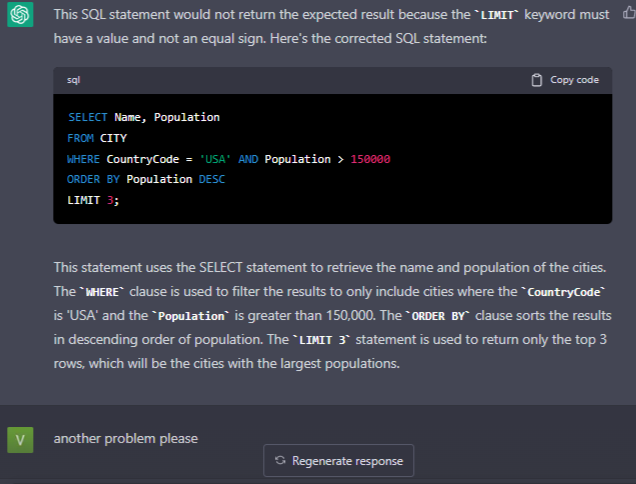Click the thumbs up feedback icon
The image size is (636, 484).
click(x=629, y=13)
